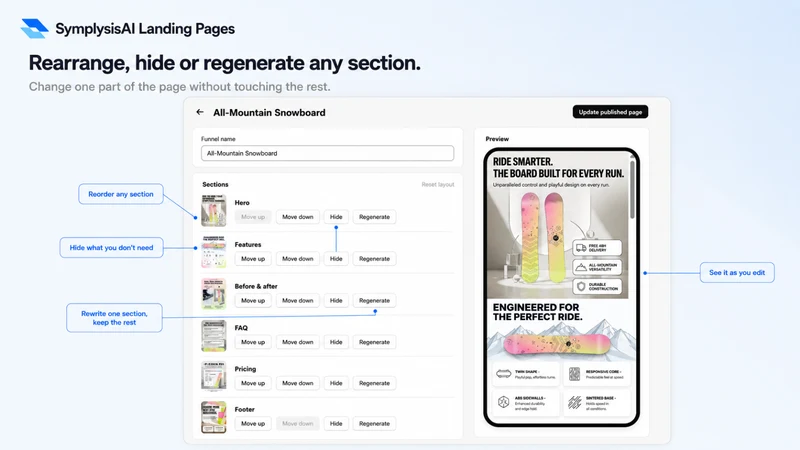Move the FAQ section up
This screenshot has width=800, height=450.
253,342
